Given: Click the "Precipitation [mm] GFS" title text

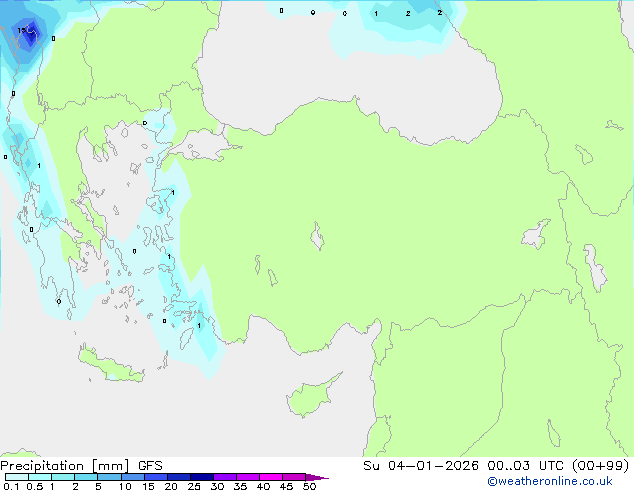Looking at the screenshot, I should click(81, 466).
